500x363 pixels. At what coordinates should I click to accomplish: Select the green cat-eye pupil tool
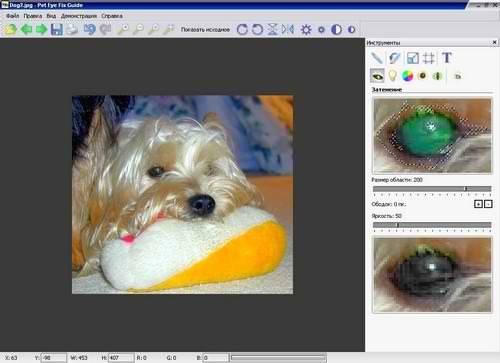(x=437, y=76)
